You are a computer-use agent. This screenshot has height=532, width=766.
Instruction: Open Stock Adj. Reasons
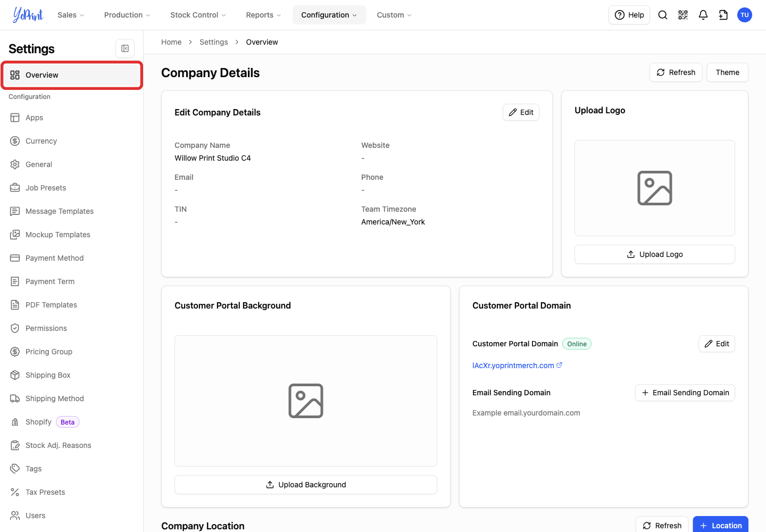(x=71, y=445)
